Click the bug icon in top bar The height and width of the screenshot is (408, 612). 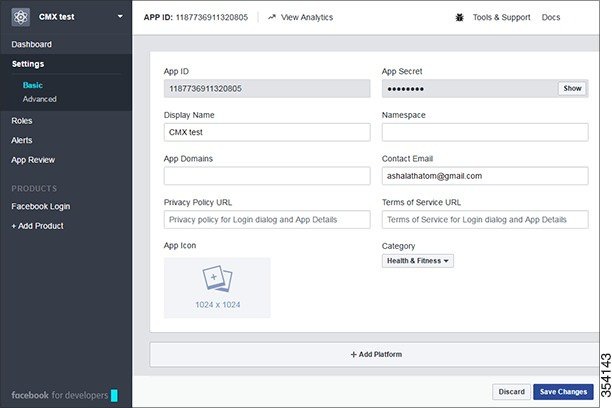pos(459,17)
